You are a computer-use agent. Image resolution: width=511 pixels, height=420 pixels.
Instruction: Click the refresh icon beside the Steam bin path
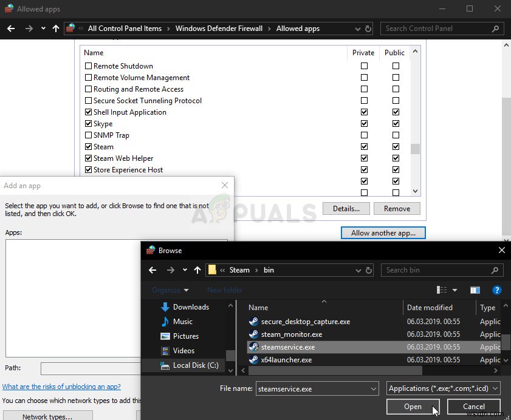pos(369,270)
